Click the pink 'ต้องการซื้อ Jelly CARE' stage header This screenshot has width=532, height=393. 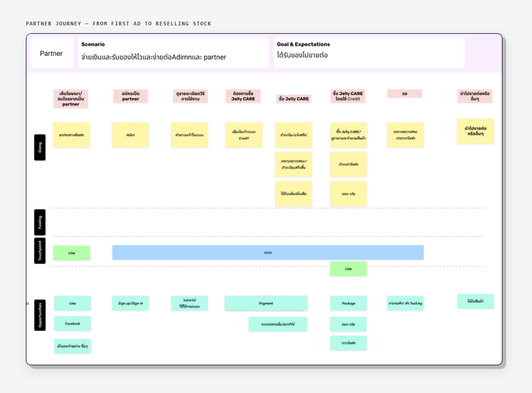click(x=243, y=96)
